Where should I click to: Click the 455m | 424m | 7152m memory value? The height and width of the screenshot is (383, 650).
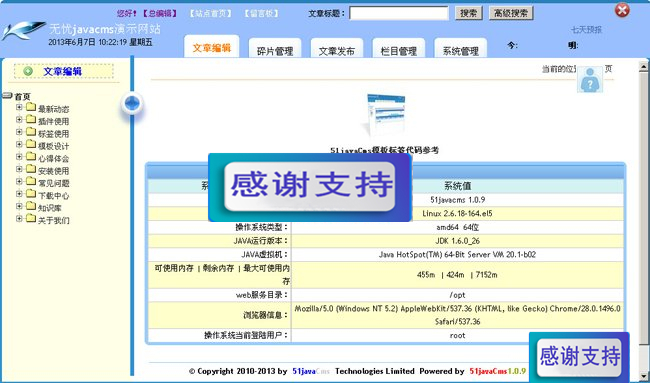coord(458,275)
